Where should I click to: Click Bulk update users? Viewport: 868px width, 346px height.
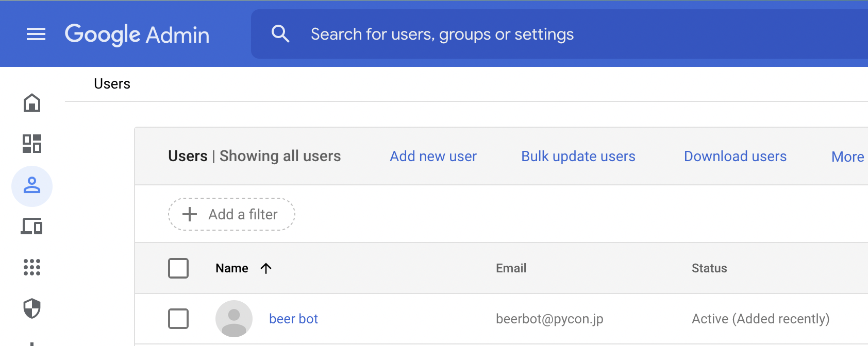[578, 157]
